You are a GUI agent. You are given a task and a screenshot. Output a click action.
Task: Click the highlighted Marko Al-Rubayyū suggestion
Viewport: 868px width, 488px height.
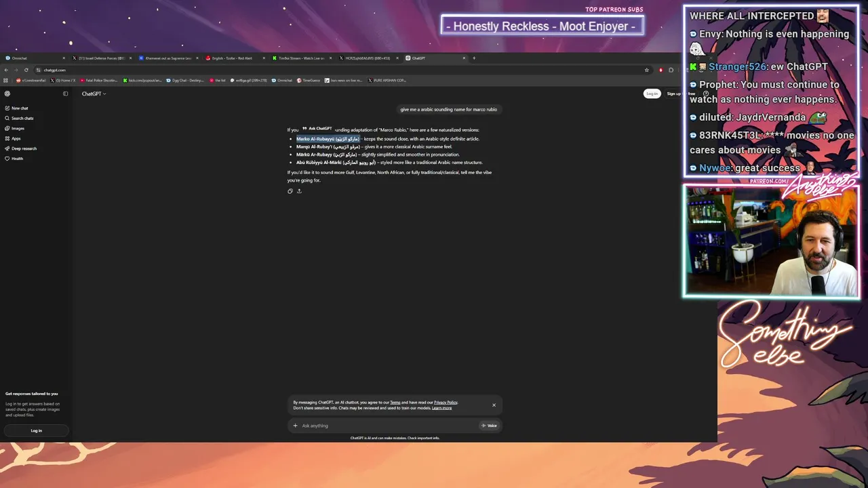328,139
